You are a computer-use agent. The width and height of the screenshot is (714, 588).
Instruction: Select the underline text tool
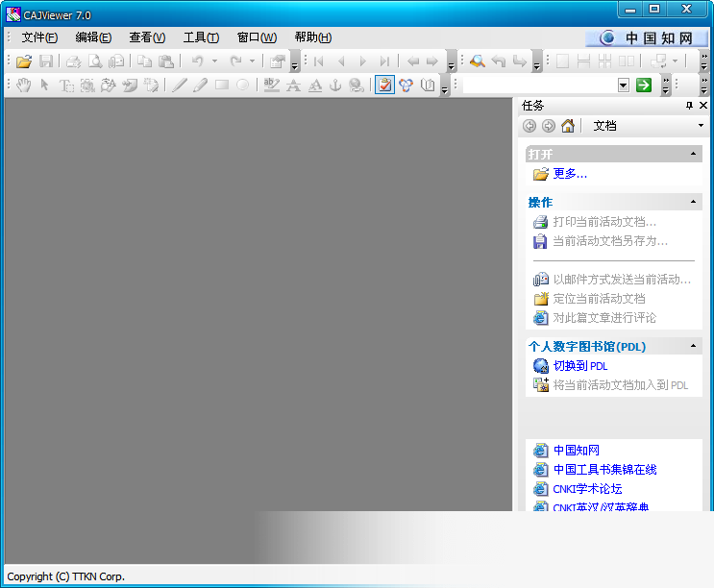(314, 86)
